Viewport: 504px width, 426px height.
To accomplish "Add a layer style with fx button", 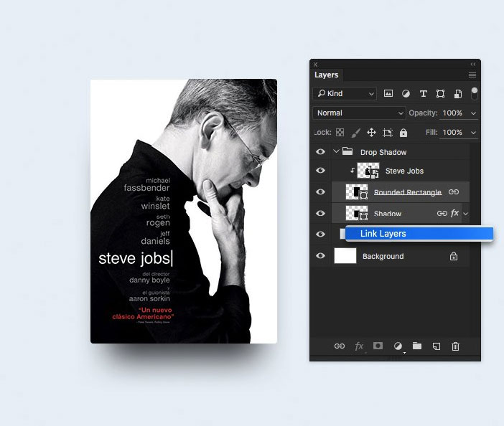I will pos(359,346).
